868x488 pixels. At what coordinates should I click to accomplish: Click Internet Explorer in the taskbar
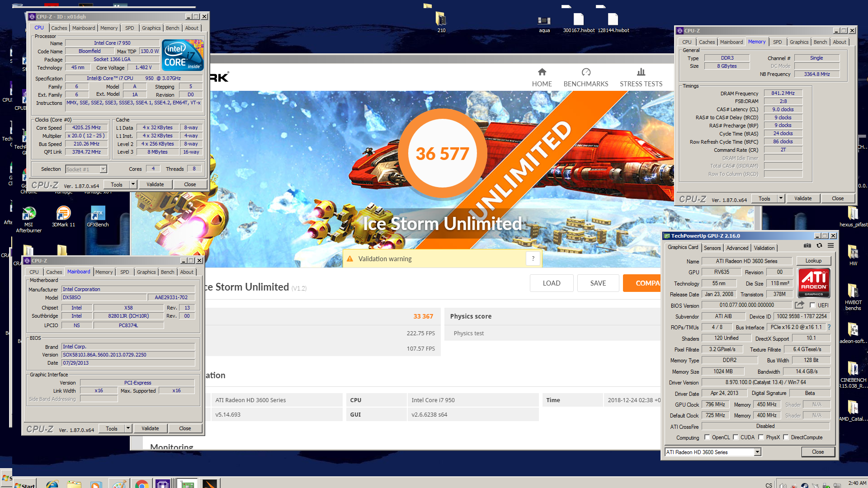52,484
